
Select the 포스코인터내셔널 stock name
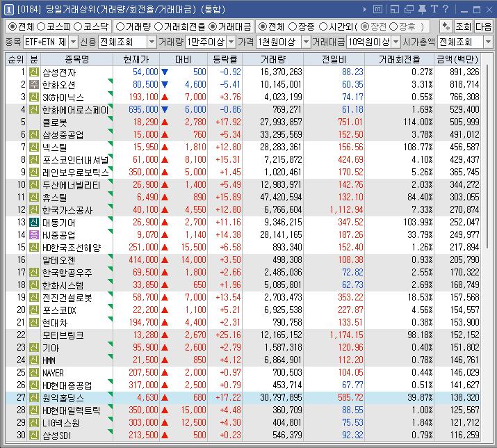click(76, 160)
